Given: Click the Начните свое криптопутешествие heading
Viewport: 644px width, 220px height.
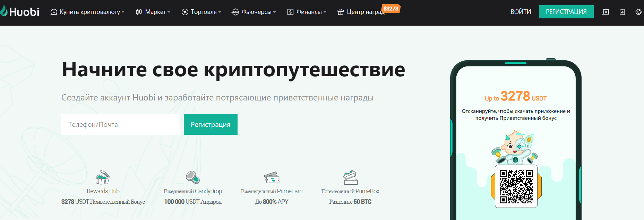Looking at the screenshot, I should click(233, 70).
